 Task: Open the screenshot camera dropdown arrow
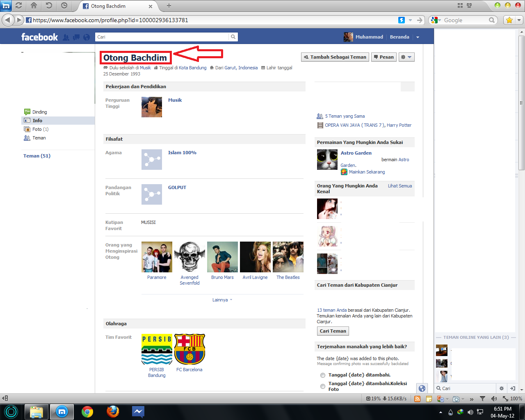click(x=463, y=399)
